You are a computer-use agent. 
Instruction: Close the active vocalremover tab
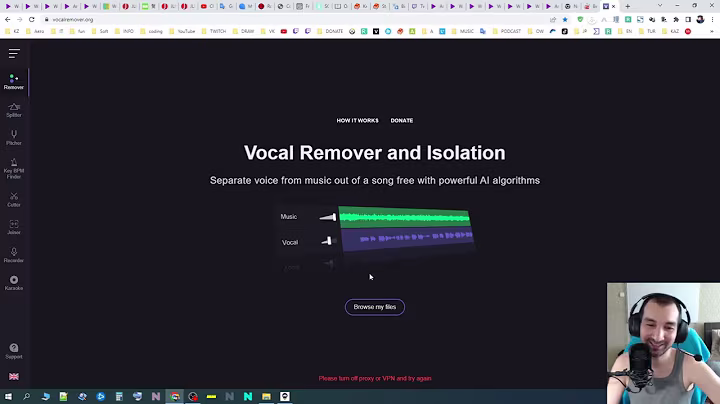(613, 6)
